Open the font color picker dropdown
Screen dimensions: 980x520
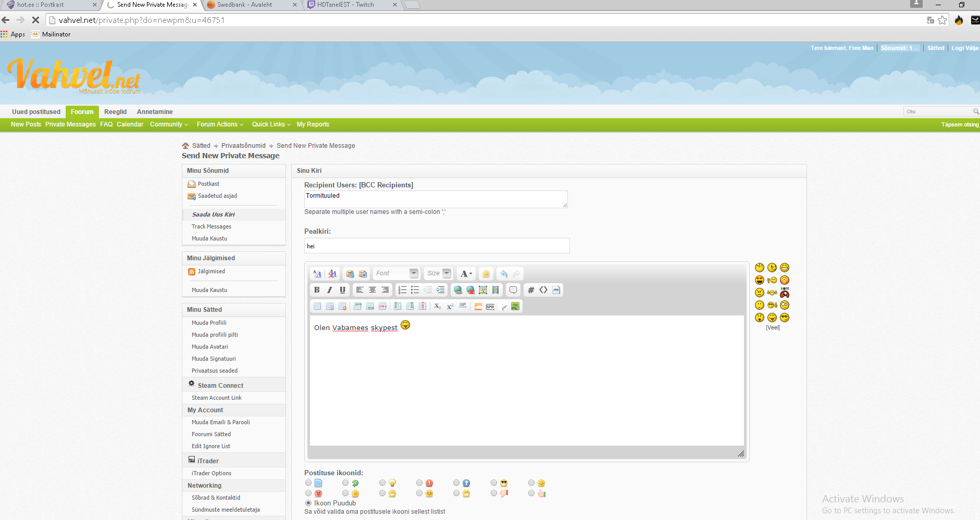pyautogui.click(x=466, y=274)
